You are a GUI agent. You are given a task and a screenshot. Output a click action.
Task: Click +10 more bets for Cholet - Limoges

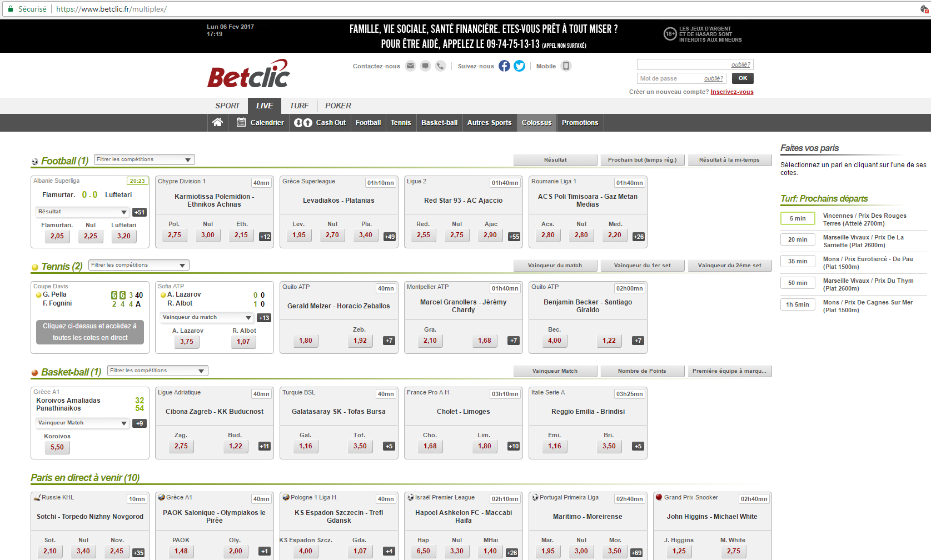click(514, 446)
